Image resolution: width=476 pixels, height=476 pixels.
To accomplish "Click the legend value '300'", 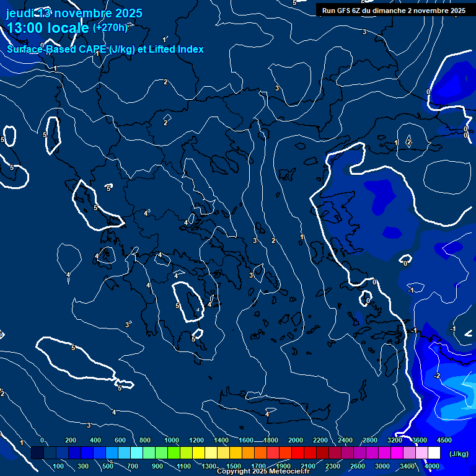I will [x=83, y=466].
